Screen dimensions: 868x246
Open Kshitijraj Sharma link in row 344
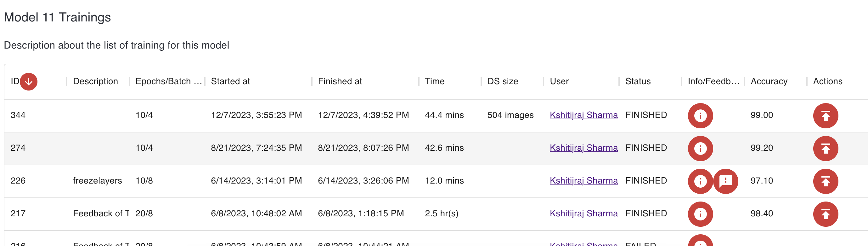(x=583, y=115)
